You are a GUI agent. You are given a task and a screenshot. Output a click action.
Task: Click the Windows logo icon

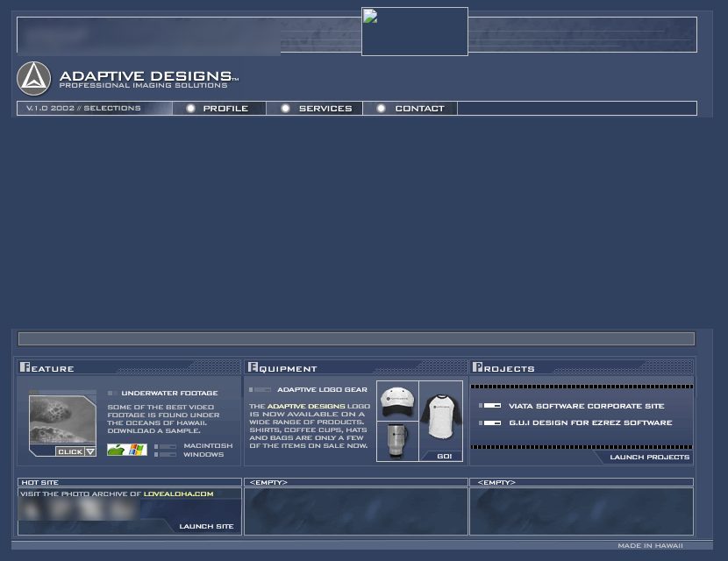click(137, 450)
